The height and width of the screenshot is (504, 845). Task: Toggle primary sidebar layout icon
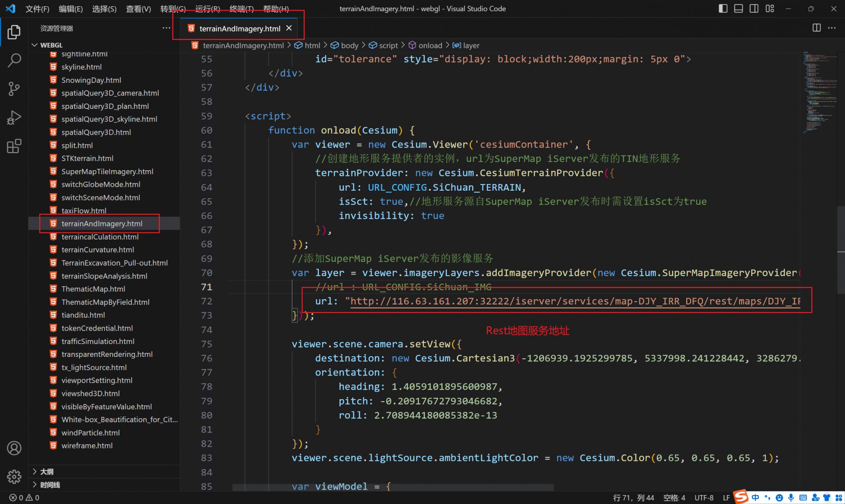click(723, 8)
